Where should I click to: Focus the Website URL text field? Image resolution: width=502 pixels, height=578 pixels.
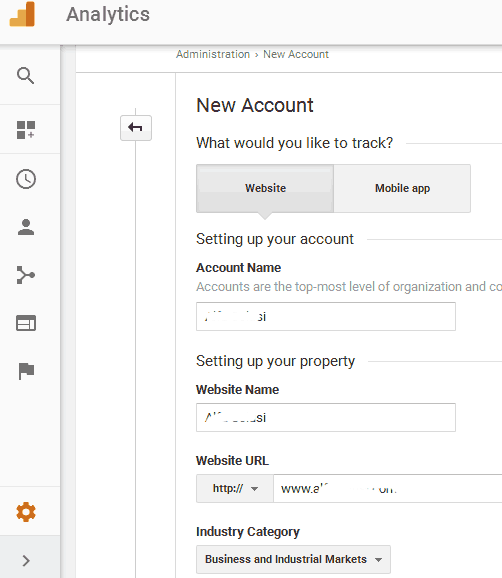pyautogui.click(x=387, y=488)
